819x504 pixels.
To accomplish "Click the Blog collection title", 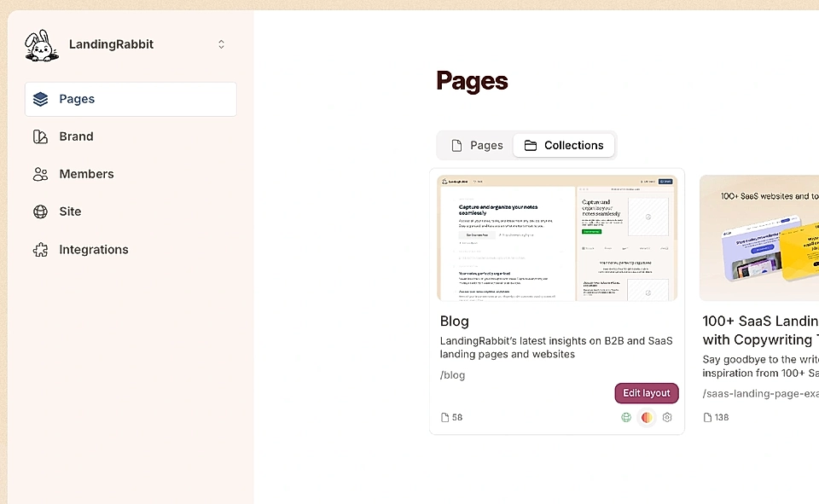I will [455, 322].
